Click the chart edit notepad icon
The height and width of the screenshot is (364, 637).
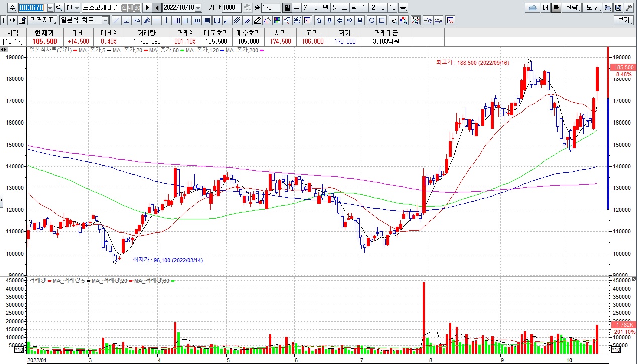click(22, 20)
